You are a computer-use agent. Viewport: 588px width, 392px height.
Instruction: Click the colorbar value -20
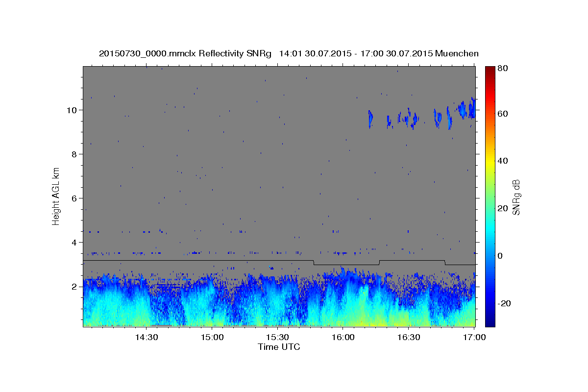coord(504,303)
